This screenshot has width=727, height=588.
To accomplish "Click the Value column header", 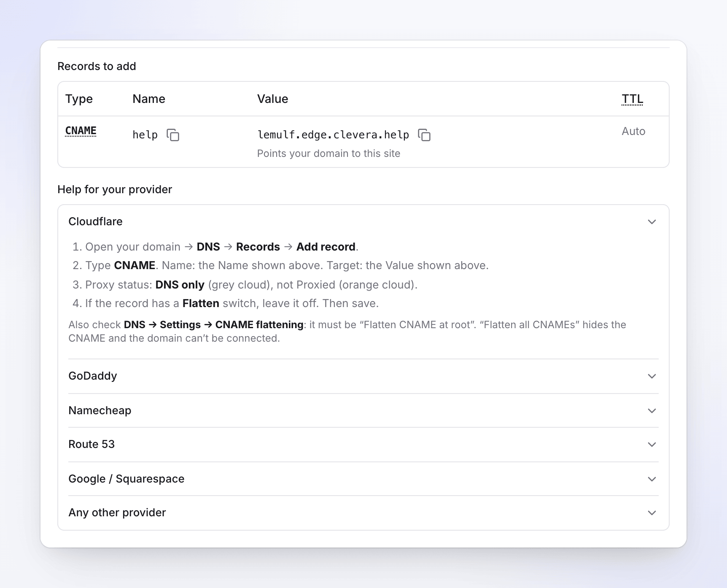I will tap(273, 99).
